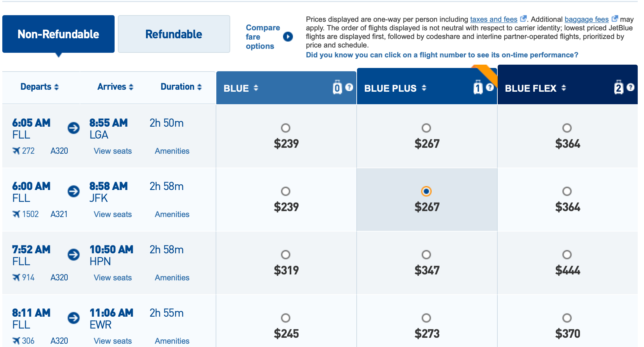Select the $239 Blue fare for the LGA flight
Image resolution: width=644 pixels, height=347 pixels.
tap(286, 128)
